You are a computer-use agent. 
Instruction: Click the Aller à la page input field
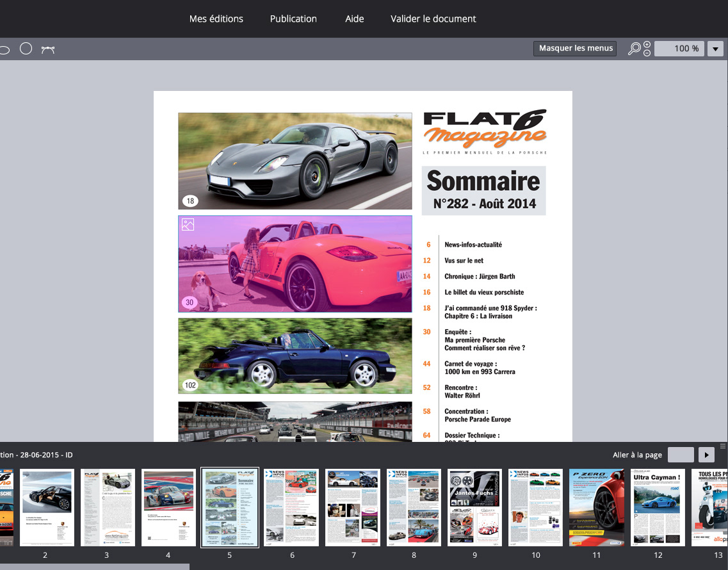(x=681, y=455)
